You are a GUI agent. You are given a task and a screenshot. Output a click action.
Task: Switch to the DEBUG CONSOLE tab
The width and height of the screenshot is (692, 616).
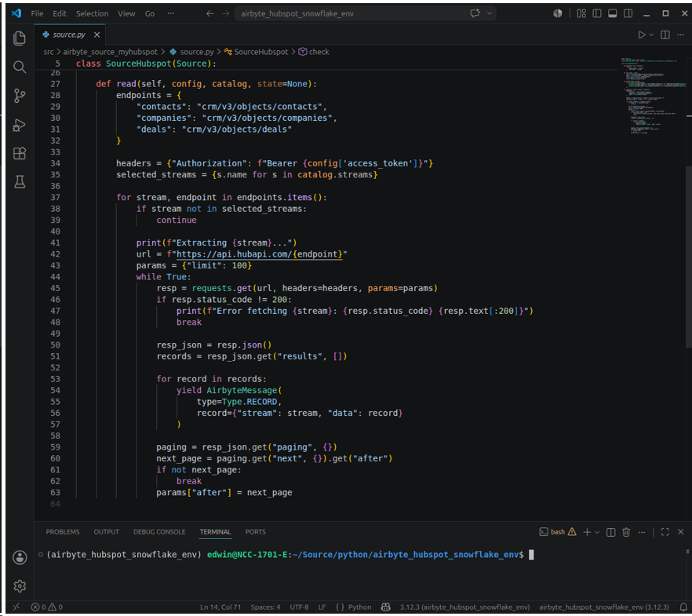pyautogui.click(x=159, y=532)
